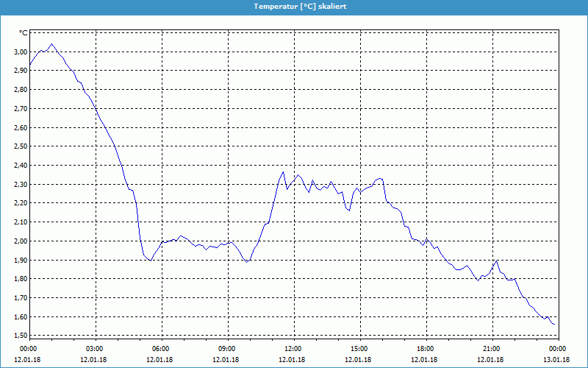
Task: Pick the 2,00 y-axis tick label
Action: pos(19,241)
